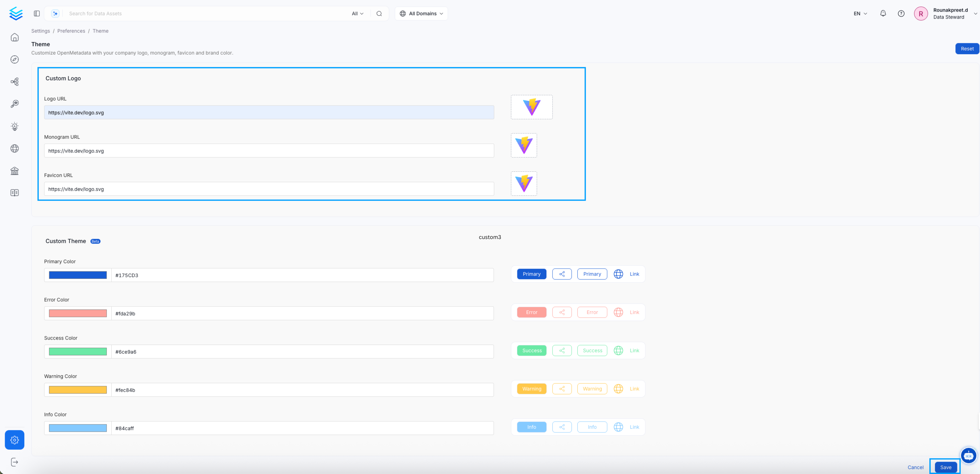Click the Reset button
This screenshot has width=980, height=474.
pyautogui.click(x=967, y=49)
